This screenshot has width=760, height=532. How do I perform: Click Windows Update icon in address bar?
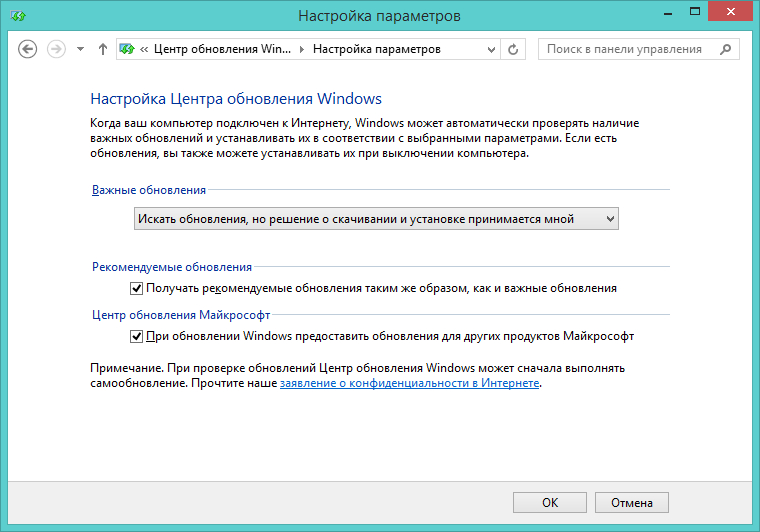pos(127,49)
